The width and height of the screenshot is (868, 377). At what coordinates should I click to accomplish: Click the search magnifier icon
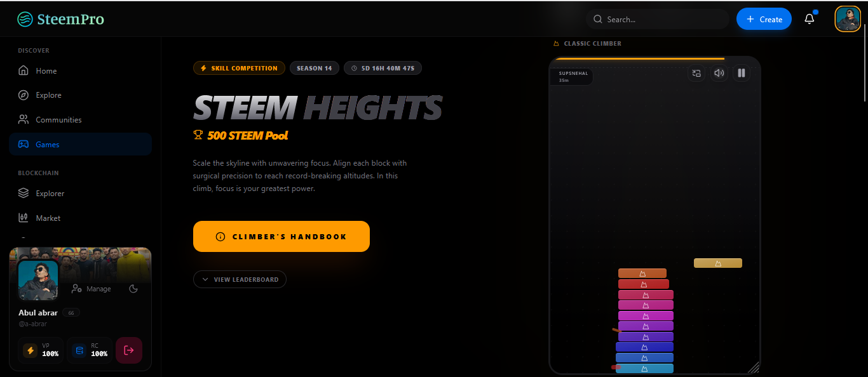coord(597,19)
